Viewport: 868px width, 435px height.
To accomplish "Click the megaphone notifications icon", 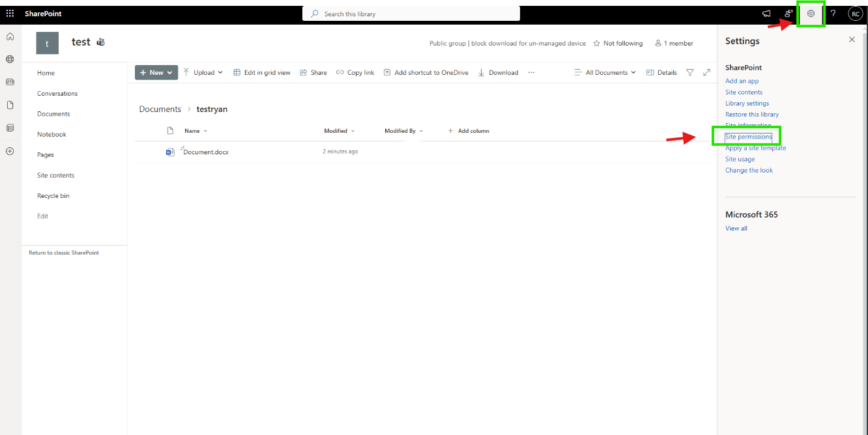I will coord(766,13).
